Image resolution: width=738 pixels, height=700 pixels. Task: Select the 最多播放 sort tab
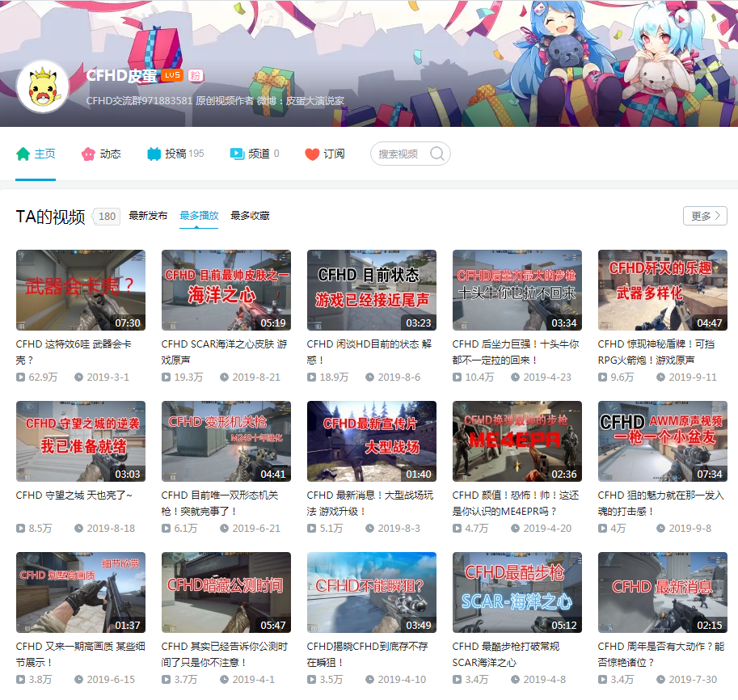tap(199, 216)
